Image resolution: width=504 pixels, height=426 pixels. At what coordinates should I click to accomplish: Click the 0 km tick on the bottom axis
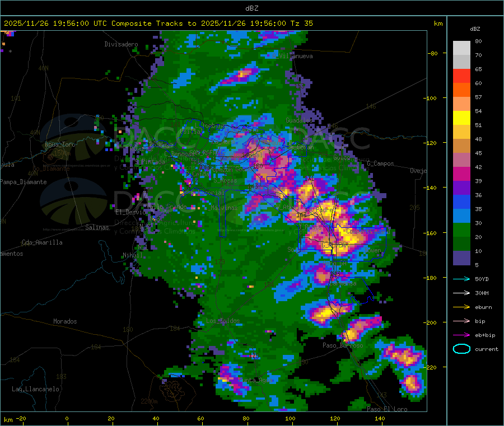[x=67, y=419]
